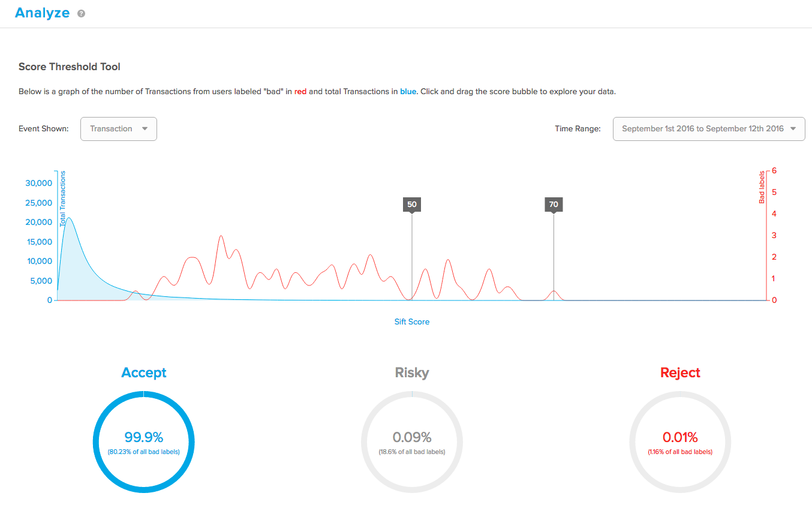Click the 30,000 left axis tick label

point(38,183)
